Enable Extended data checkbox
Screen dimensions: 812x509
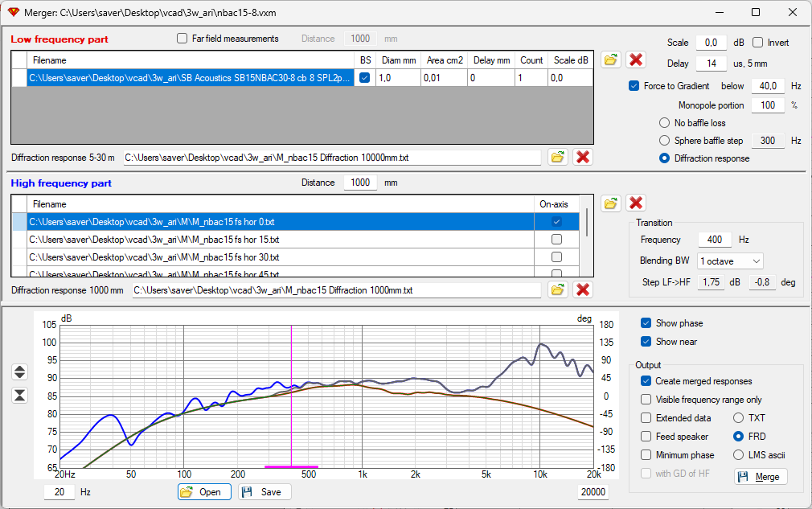click(x=646, y=418)
